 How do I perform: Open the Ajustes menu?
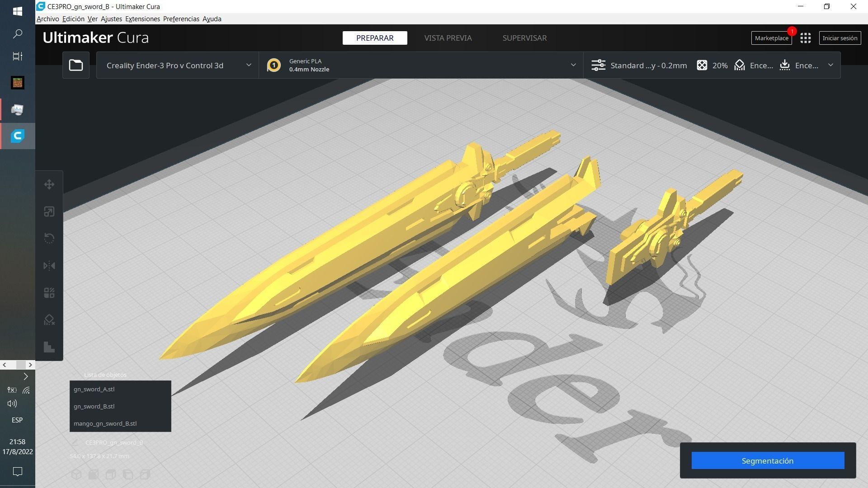111,19
